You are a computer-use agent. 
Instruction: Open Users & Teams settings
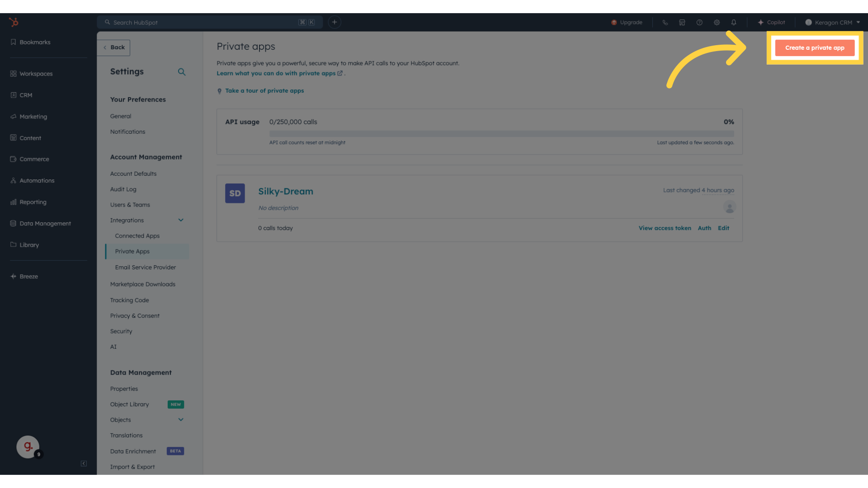coord(130,205)
